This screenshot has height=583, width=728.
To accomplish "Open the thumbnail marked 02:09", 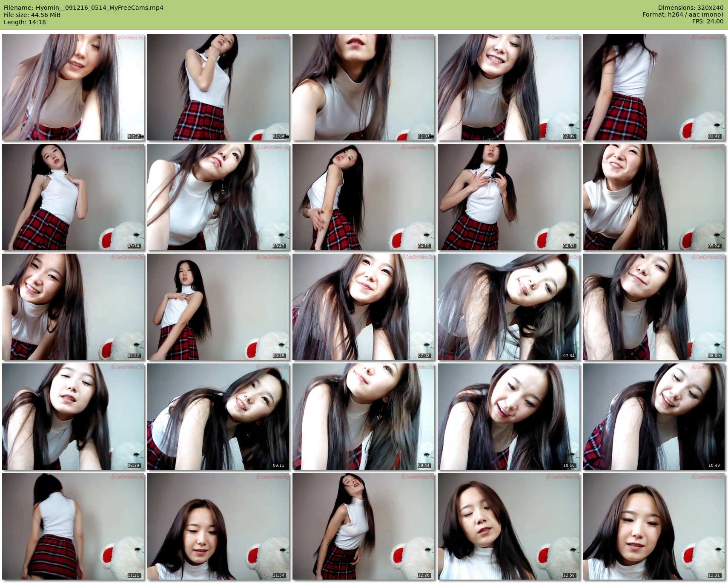I will tap(509, 87).
